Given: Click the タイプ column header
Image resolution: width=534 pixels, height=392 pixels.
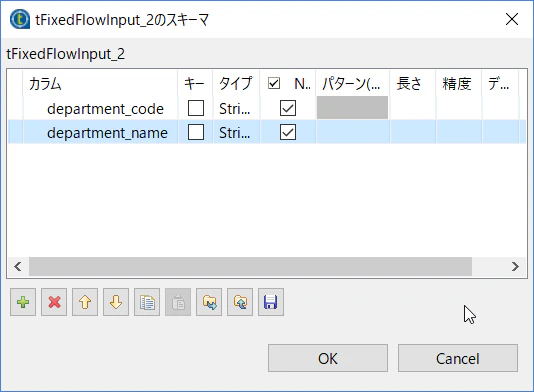Looking at the screenshot, I should (x=236, y=83).
